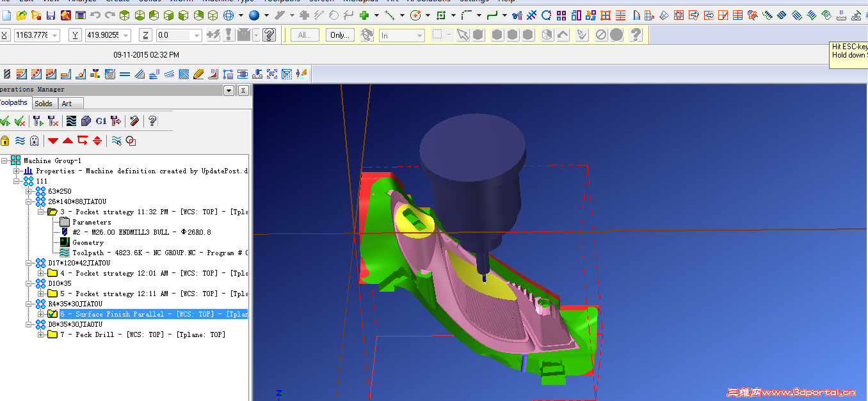The height and width of the screenshot is (401, 868).
Task: Toggle posting with the ghost icon
Action: point(35,141)
